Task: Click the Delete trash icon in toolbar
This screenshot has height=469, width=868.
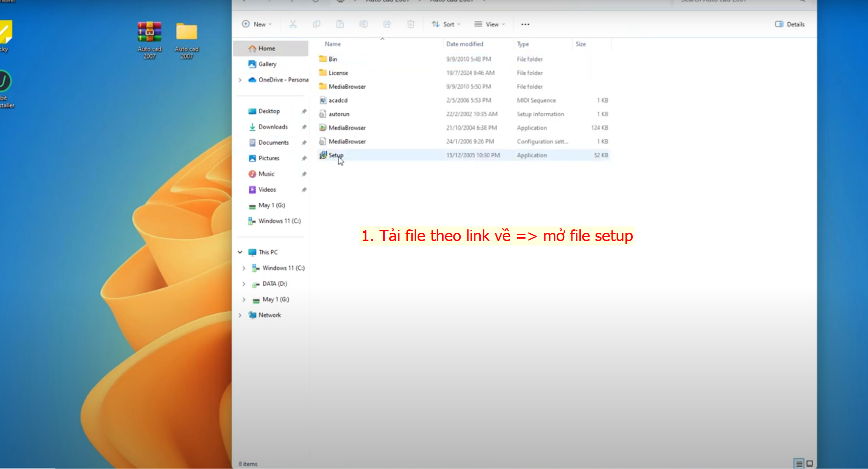Action: (411, 24)
